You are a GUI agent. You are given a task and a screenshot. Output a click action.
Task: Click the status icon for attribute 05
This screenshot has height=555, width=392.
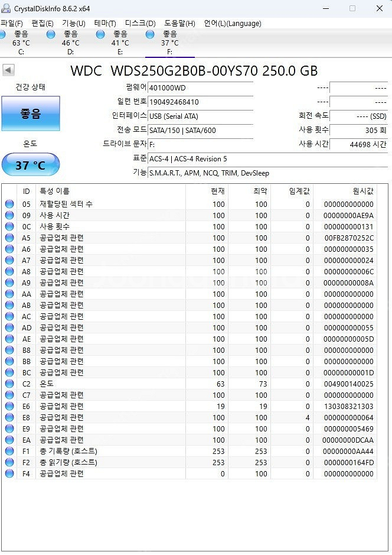pyautogui.click(x=9, y=204)
